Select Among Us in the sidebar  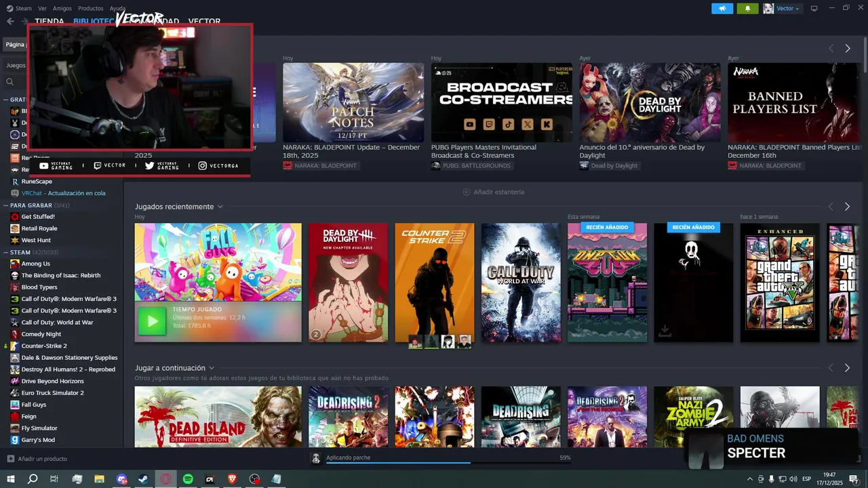pos(36,264)
